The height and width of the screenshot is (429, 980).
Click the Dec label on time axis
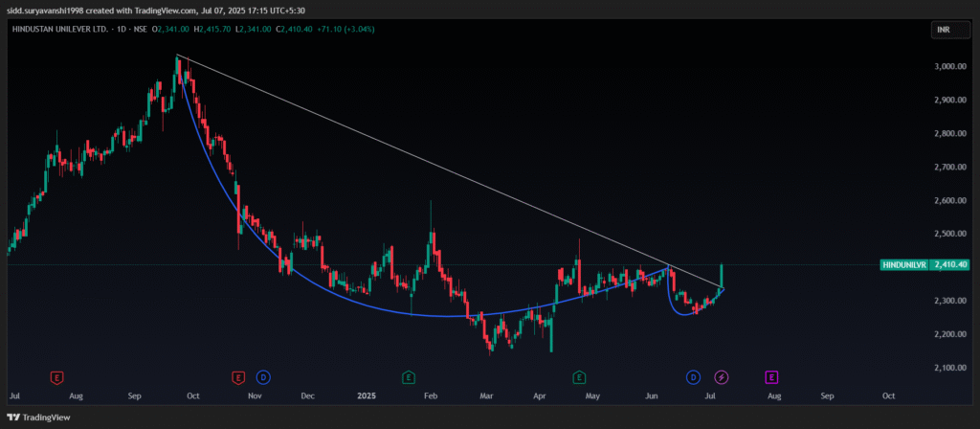point(307,395)
